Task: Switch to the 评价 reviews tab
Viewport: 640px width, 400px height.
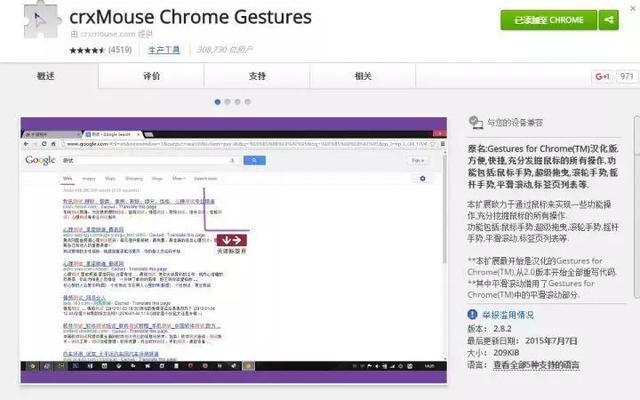Action: pos(152,76)
